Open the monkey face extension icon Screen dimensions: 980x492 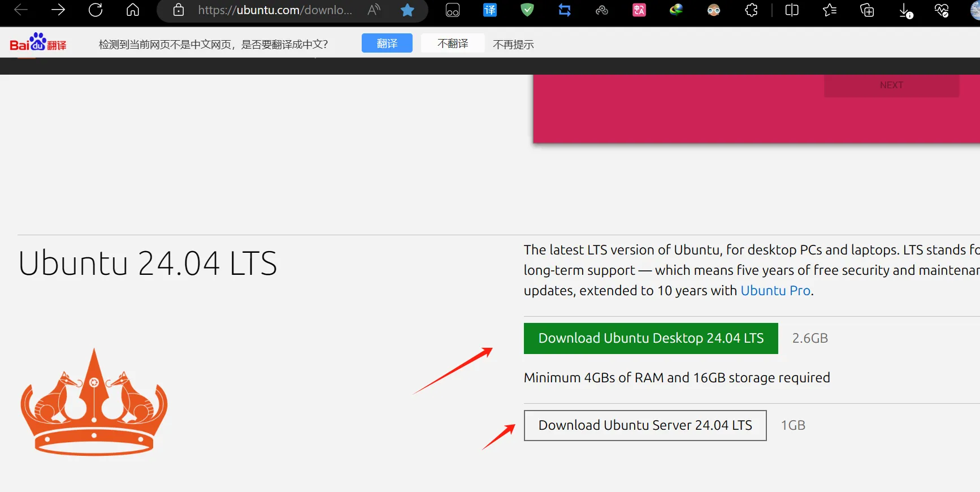coord(714,10)
